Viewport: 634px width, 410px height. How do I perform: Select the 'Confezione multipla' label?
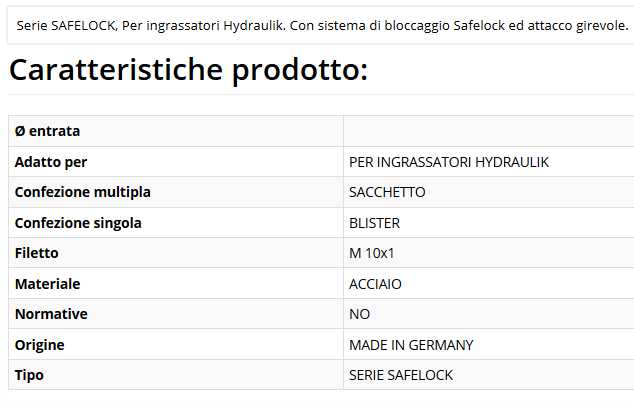point(83,192)
